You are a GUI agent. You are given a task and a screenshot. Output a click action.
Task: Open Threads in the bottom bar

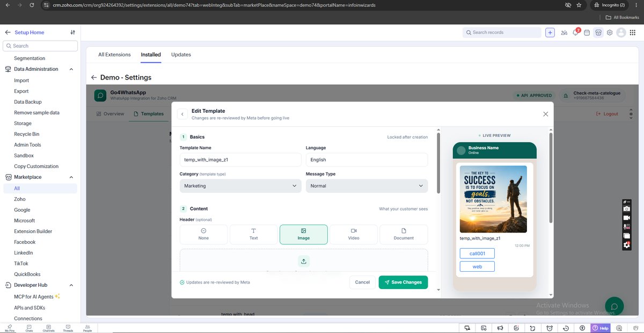68,328
